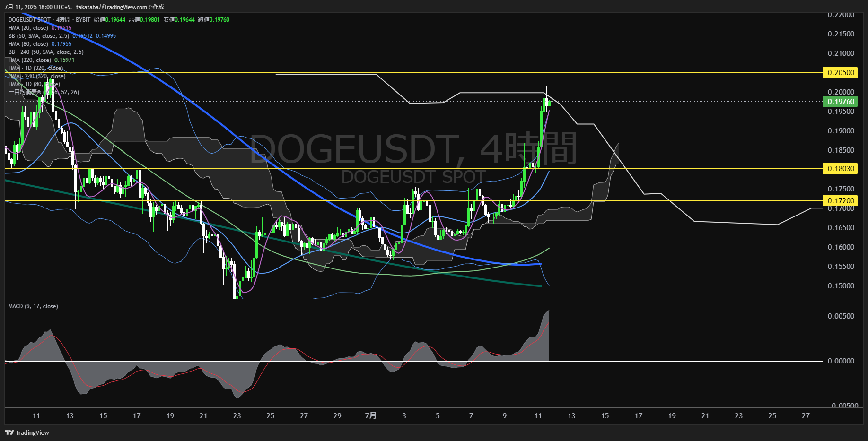Click the 0.21500 price axis tick
The image size is (868, 441).
pos(841,34)
